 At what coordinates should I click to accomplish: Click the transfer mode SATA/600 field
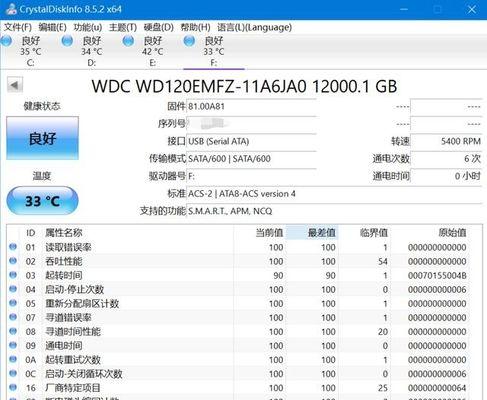coord(251,159)
